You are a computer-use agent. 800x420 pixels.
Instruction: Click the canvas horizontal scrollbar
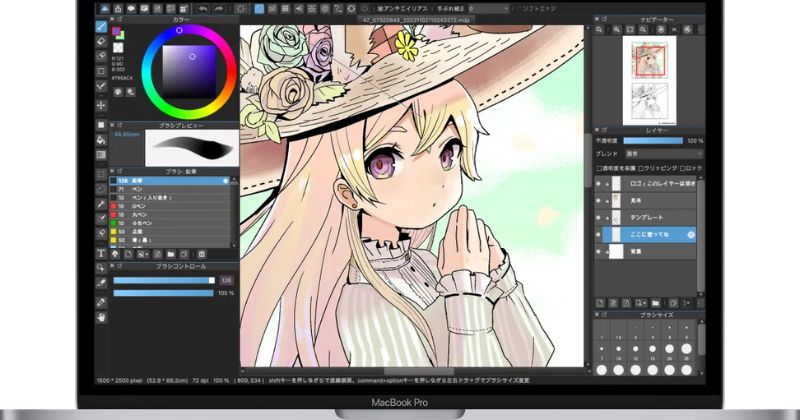[x=419, y=372]
